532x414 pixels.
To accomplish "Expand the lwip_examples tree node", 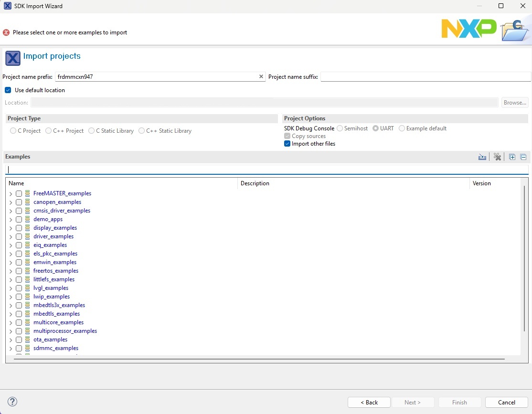I will [10, 297].
